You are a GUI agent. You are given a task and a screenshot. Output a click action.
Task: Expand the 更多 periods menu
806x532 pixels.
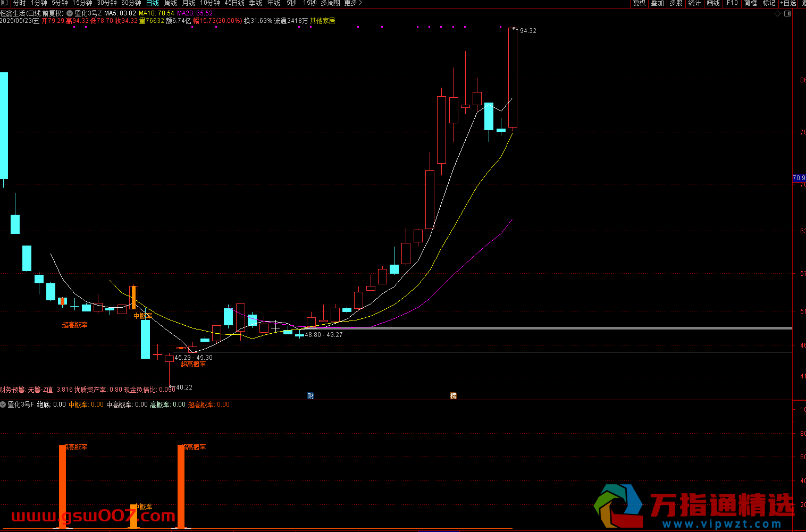tap(353, 3)
